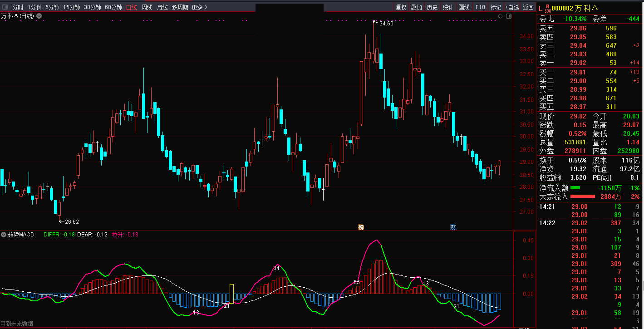Click the L level badge beside stock code

[x=540, y=8]
